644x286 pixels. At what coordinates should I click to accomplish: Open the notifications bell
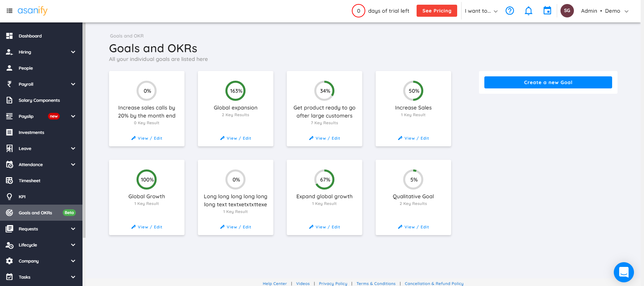point(528,11)
